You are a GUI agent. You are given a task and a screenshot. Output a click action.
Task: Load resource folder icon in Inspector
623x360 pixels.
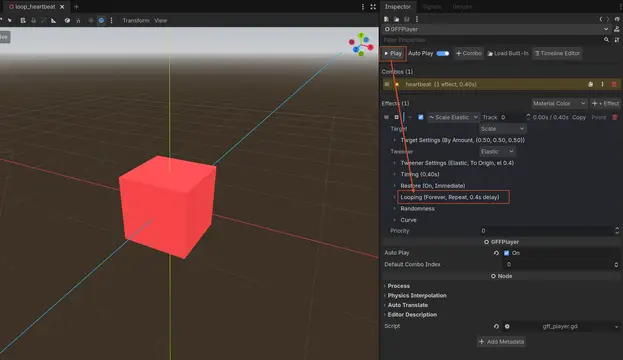(x=396, y=19)
